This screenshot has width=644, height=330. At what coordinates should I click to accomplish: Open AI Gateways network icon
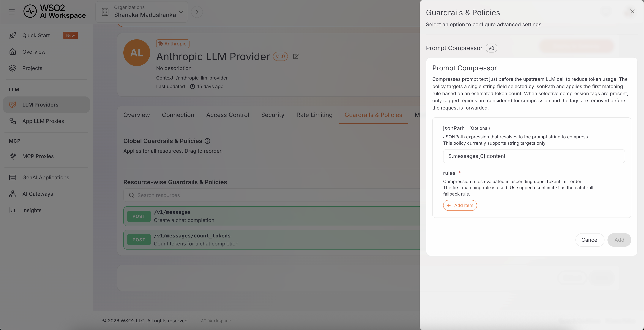(12, 194)
